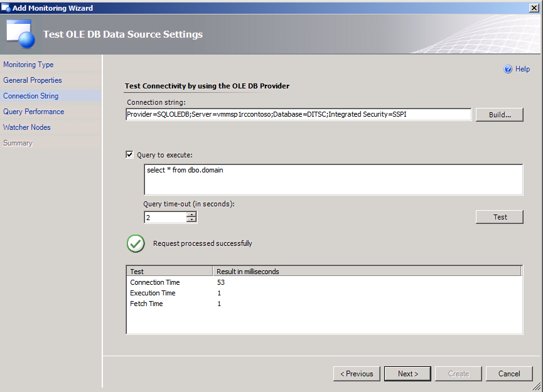Click the wizard header window-and-globe icon
The image size is (543, 392).
21,34
